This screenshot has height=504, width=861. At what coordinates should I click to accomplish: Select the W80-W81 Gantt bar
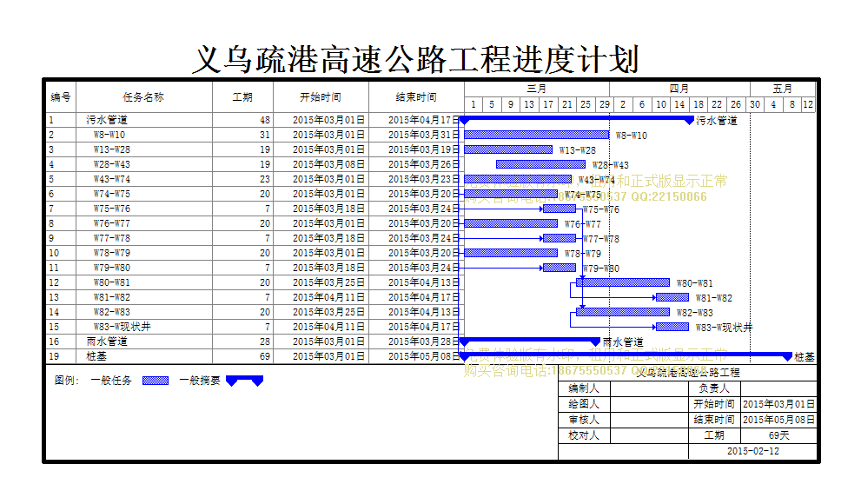coord(623,282)
